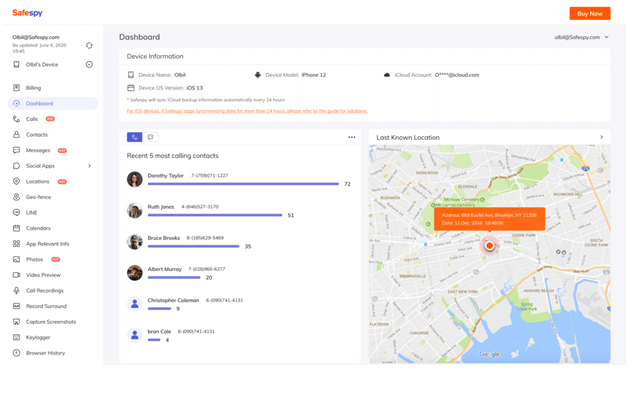The width and height of the screenshot is (628, 415).
Task: Click Dorothy Taylor's call count bar
Action: (243, 184)
